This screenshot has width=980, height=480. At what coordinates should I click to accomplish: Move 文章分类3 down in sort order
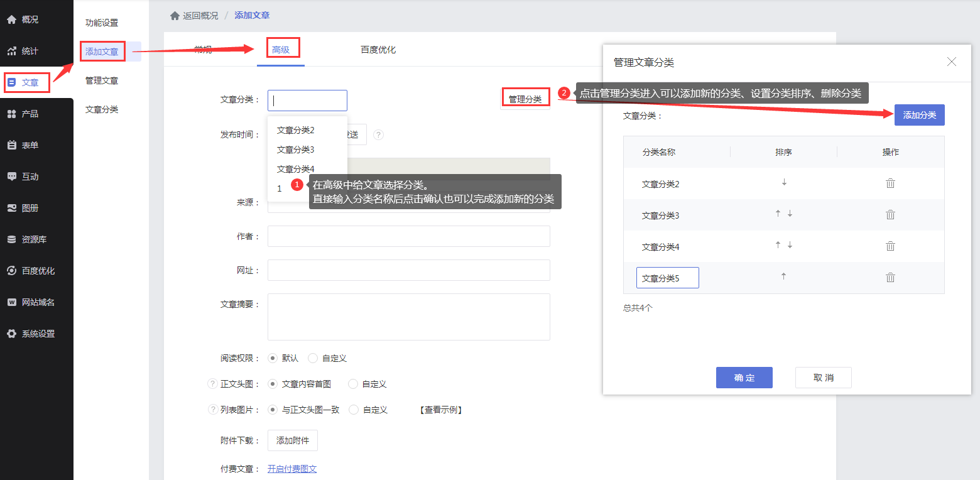790,214
